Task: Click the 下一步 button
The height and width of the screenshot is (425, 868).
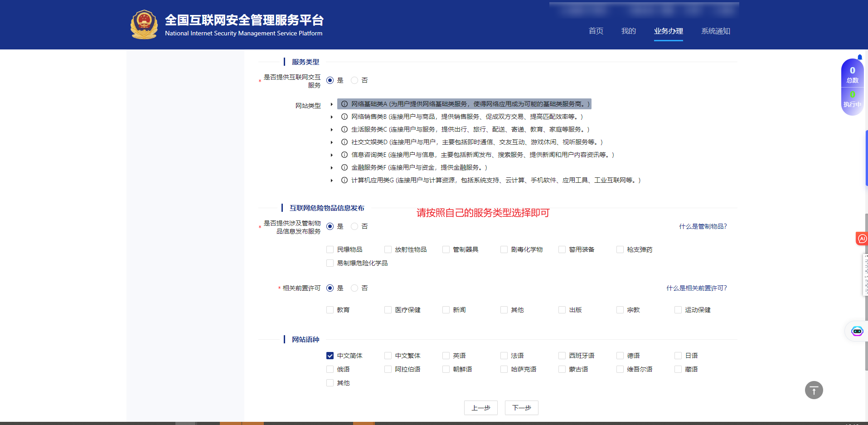Action: [x=522, y=408]
